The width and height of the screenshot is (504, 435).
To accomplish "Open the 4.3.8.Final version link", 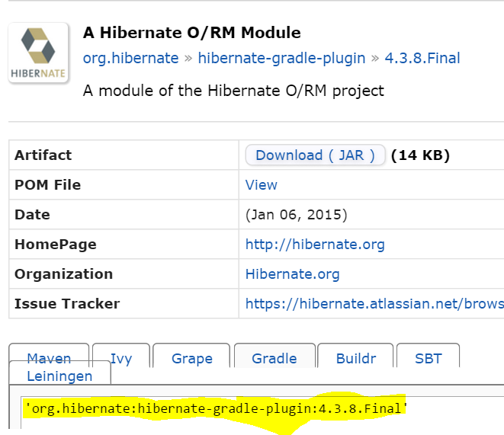I will (422, 58).
